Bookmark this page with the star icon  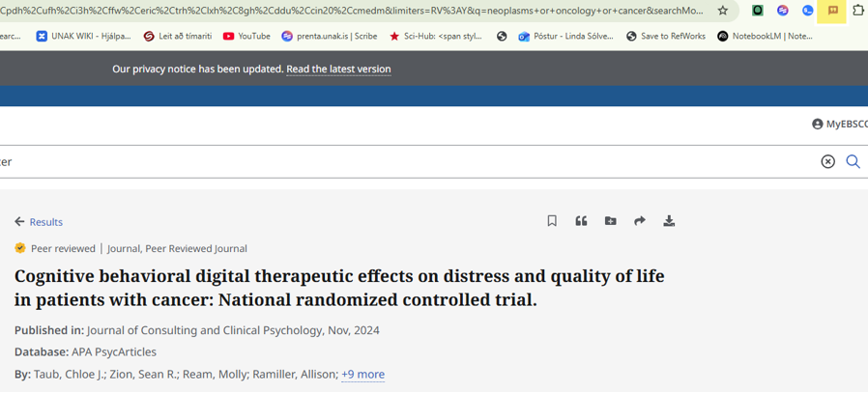click(722, 10)
